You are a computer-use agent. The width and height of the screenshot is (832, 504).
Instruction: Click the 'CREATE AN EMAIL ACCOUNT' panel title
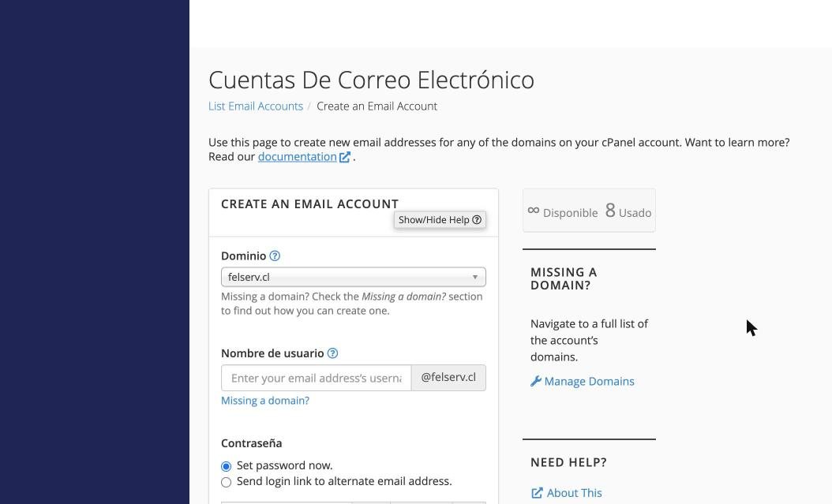click(310, 204)
